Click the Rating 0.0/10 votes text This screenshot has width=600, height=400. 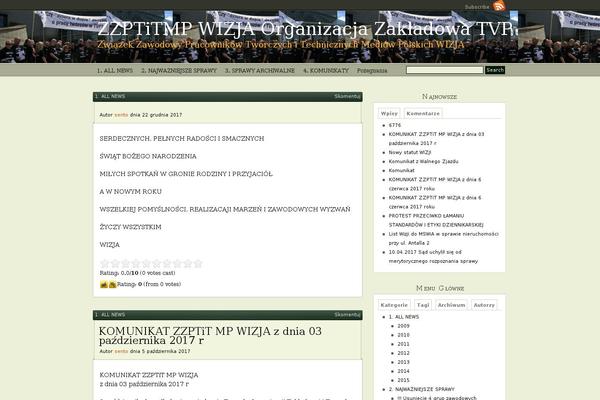click(137, 273)
